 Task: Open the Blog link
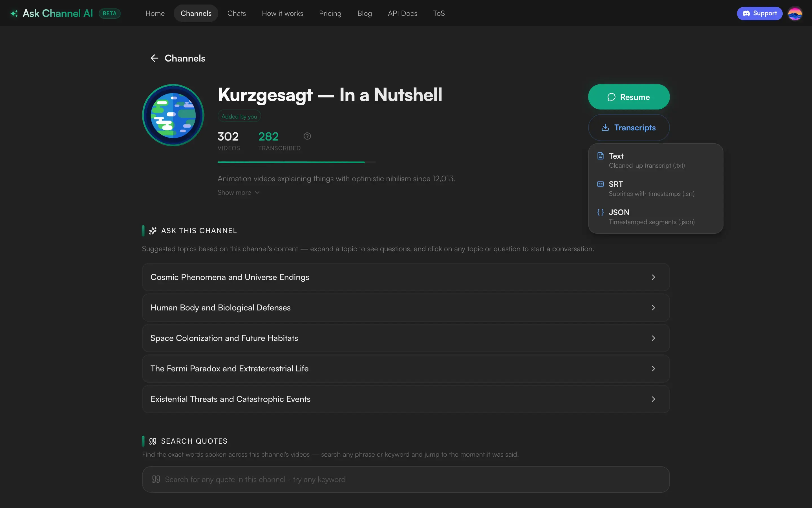[364, 14]
